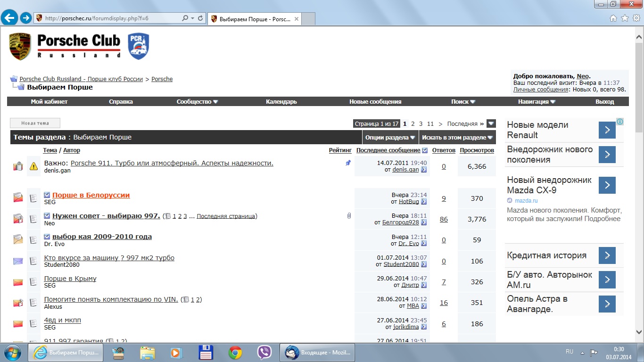Click the Новая тема button
Screen dimensions: 644x362
(x=35, y=123)
